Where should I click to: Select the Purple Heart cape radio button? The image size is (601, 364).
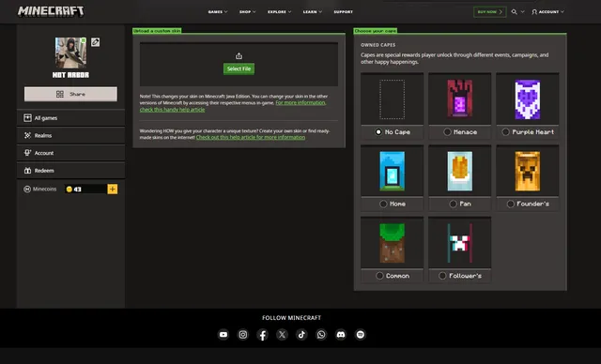(505, 132)
